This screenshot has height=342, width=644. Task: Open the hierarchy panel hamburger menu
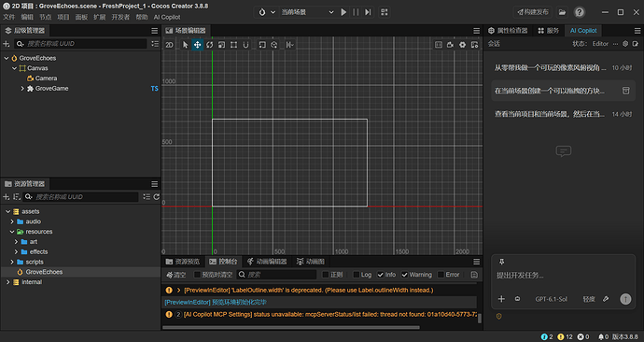(154, 31)
